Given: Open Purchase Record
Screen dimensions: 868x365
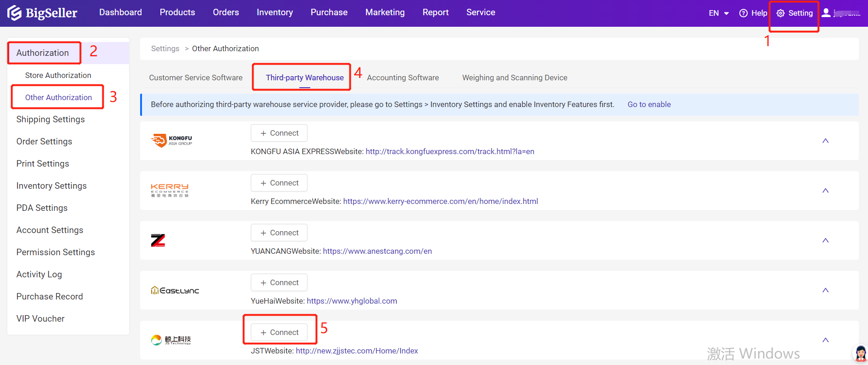Looking at the screenshot, I should pos(50,296).
